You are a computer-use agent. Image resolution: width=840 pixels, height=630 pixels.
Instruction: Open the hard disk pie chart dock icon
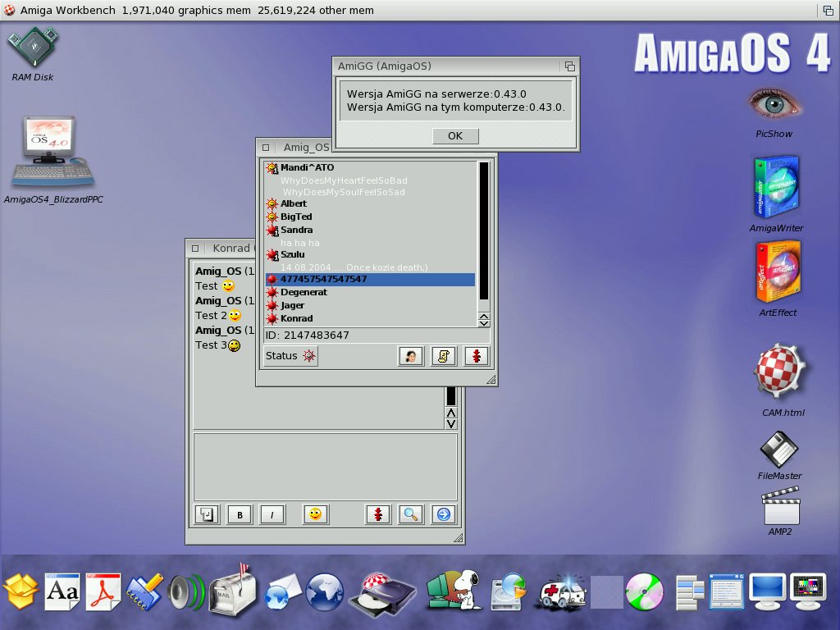coord(509,592)
